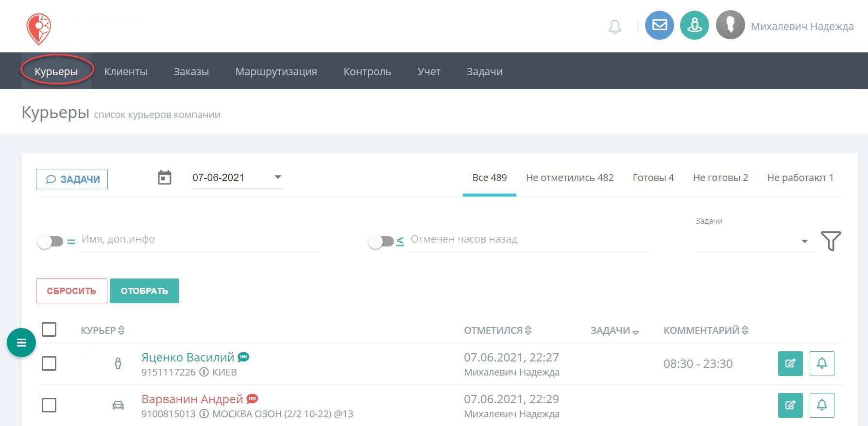Go to the Клиенты section
Screen dimensions: 868x426
click(126, 71)
